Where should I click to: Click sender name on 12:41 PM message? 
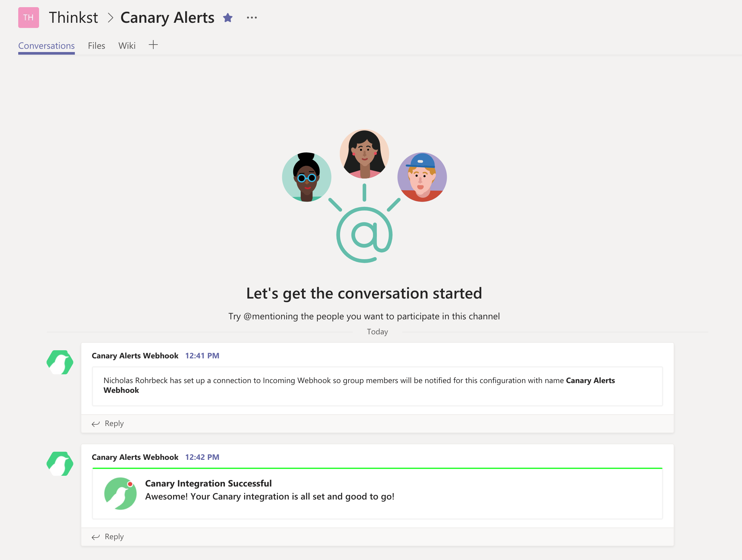pos(135,355)
